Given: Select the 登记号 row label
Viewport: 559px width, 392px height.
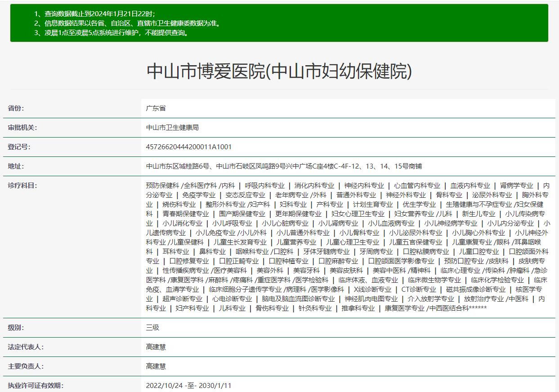Looking at the screenshot, I should point(19,147).
